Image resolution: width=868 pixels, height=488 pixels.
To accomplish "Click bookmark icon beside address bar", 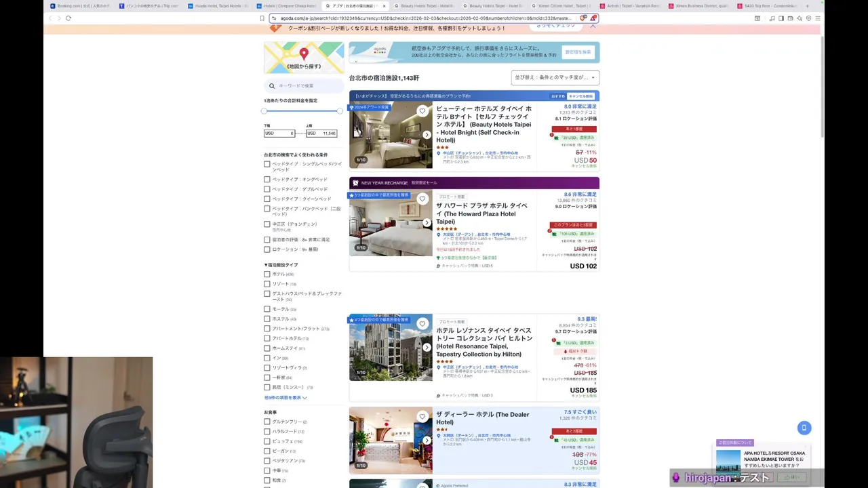I will click(x=262, y=18).
